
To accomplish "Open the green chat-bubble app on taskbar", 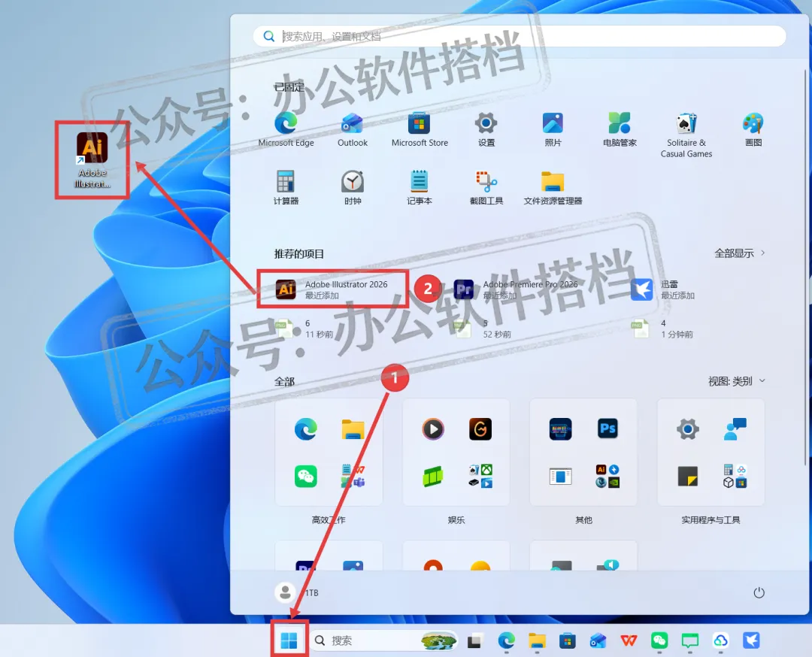I will 689,641.
